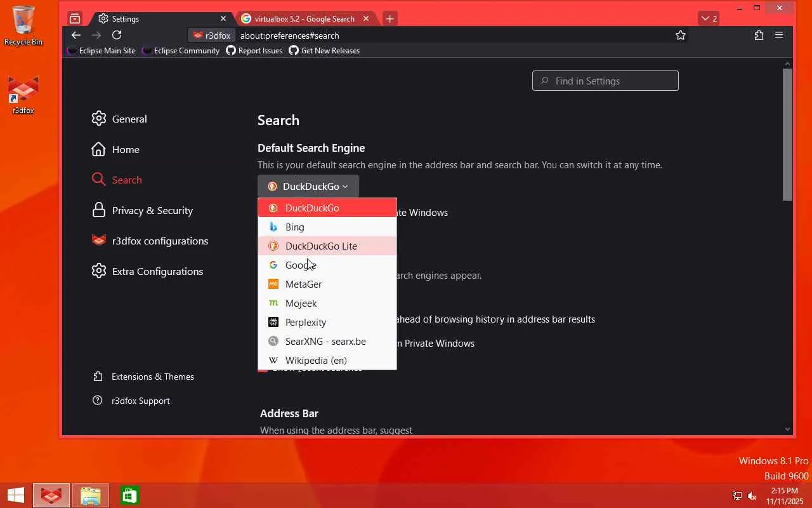Choose Google from the engine list

[x=327, y=265]
